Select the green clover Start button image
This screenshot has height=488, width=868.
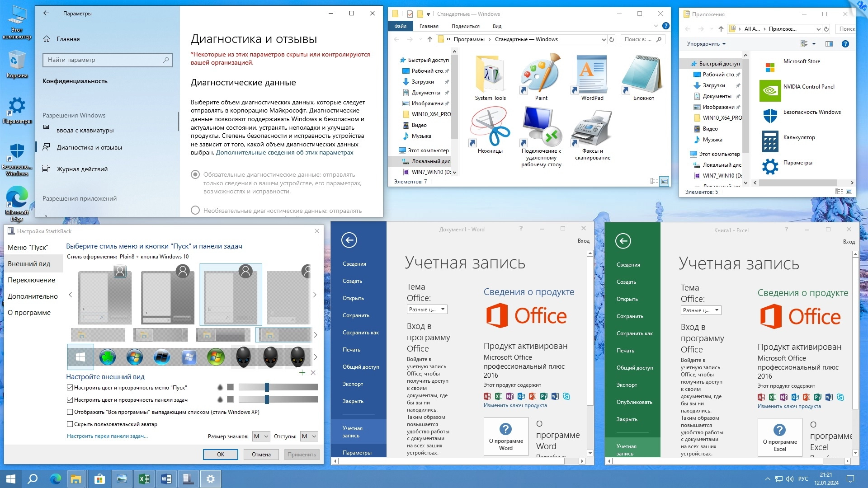(107, 357)
